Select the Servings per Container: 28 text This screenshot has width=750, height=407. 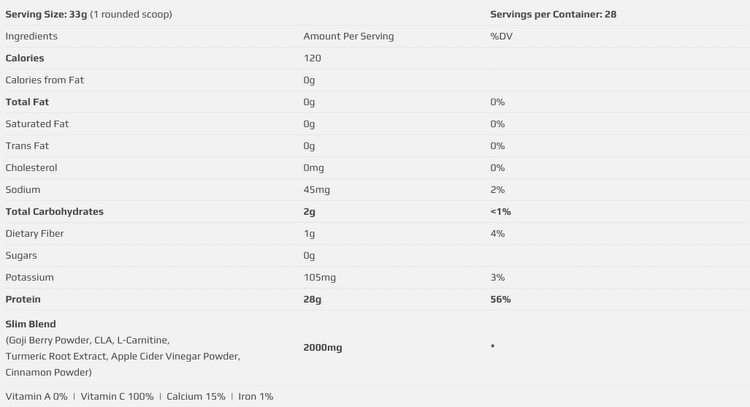pos(553,14)
